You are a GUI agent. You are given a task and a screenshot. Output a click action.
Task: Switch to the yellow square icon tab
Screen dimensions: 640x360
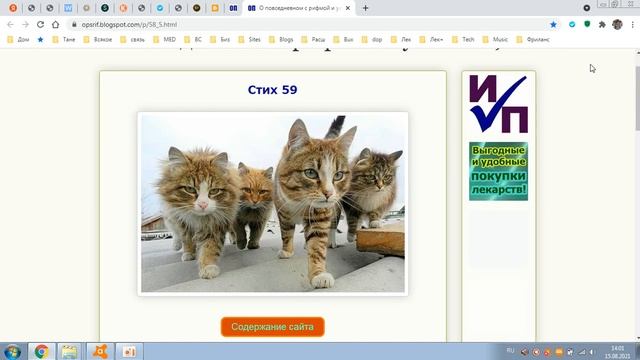[215, 8]
